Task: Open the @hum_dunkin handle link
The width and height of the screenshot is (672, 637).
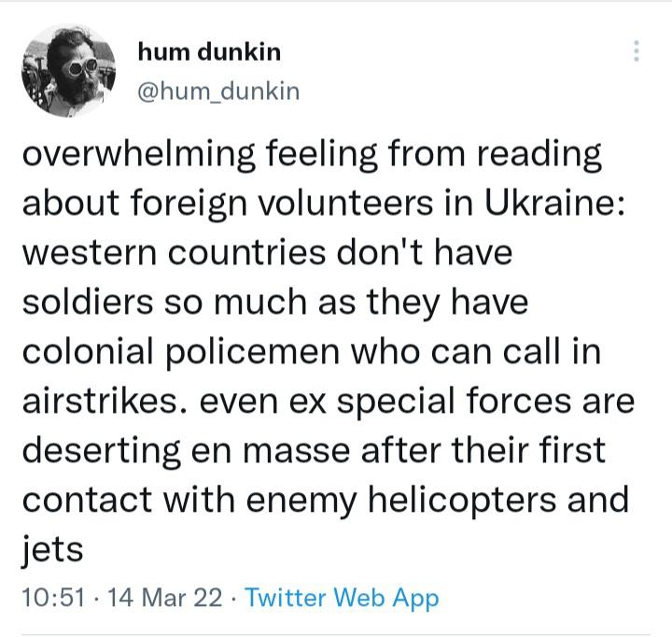Action: [218, 92]
